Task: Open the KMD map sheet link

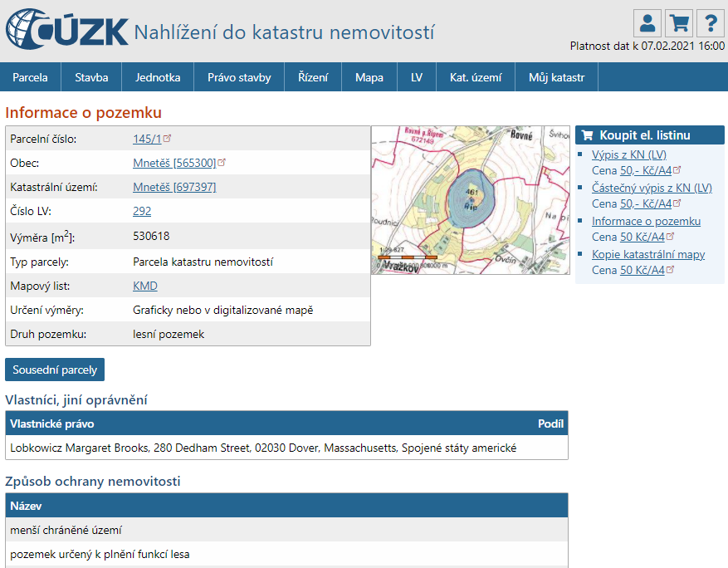Action: (145, 286)
